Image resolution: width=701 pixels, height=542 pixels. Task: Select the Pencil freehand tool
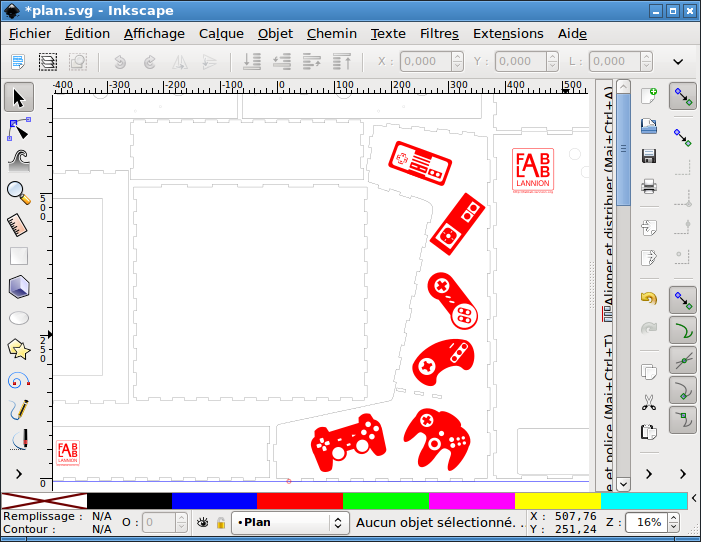point(19,410)
